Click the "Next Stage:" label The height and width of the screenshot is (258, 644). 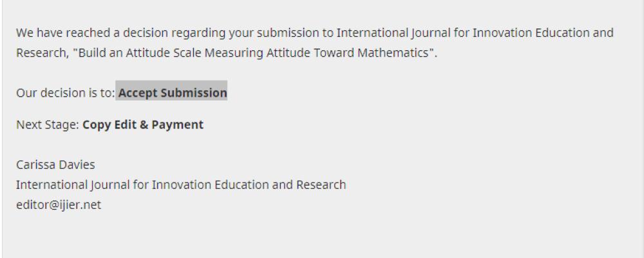pyautogui.click(x=48, y=124)
